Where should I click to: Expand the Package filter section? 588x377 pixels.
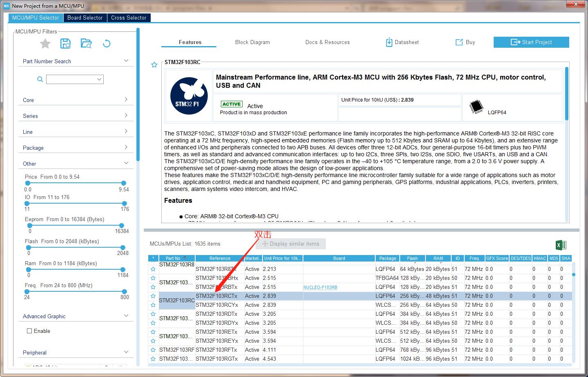[x=126, y=147]
